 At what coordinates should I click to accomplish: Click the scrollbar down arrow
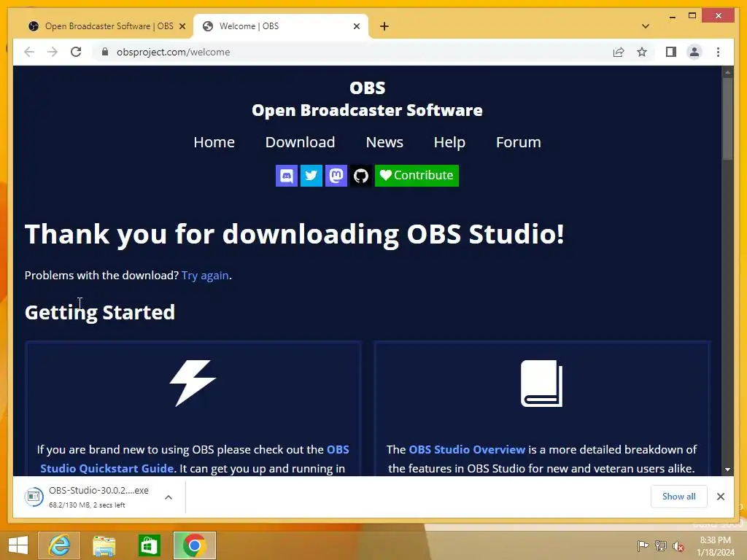727,470
